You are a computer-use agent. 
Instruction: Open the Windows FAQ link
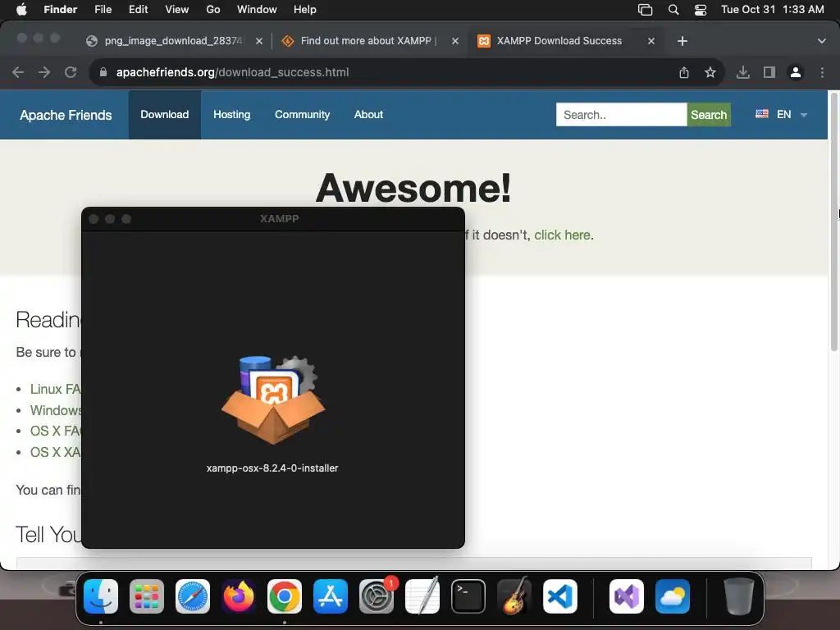55,410
